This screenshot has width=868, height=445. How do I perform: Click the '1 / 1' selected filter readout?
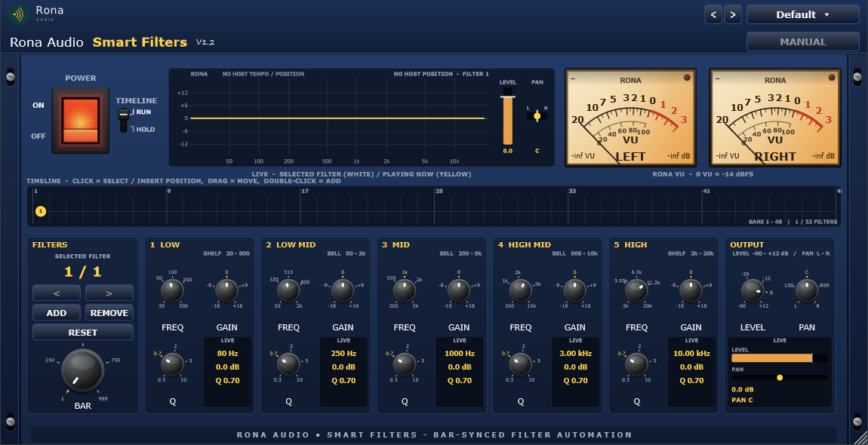coord(83,272)
